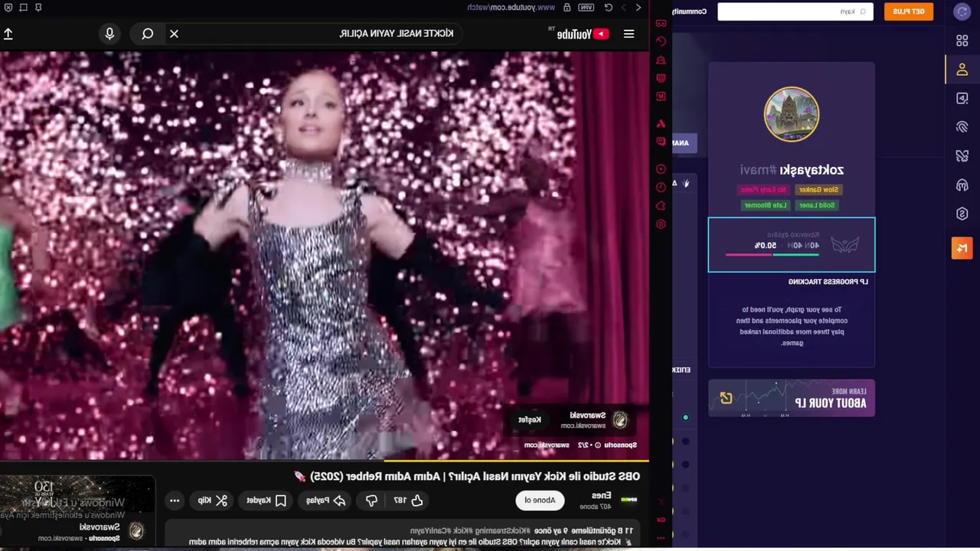Screen dimensions: 980x551
Task: Open the video play icon in Mobalytics sidebar
Action: 962,99
